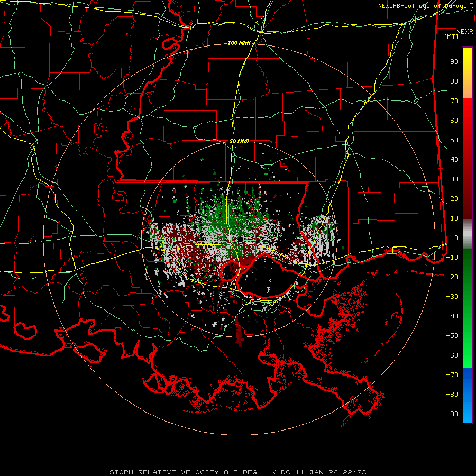This screenshot has height=476, width=476.
Task: Click the 50 NMI range ring label
Action: [x=239, y=141]
